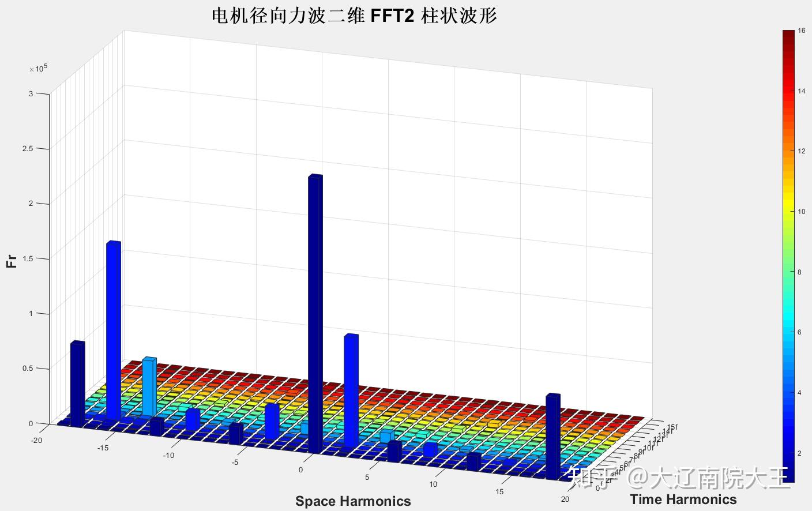Viewport: 812px width, 511px height.
Task: Click Fr axis tick label 3
Action: point(31,93)
